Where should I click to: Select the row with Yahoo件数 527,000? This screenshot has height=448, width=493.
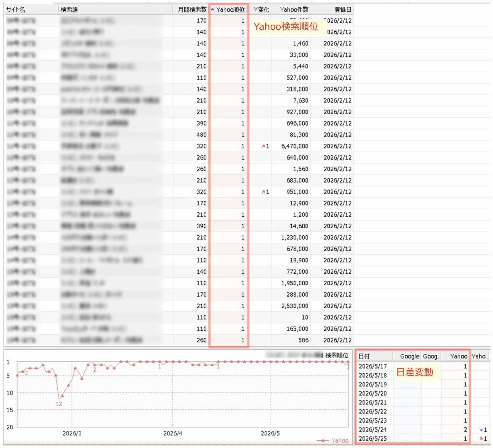[179, 78]
